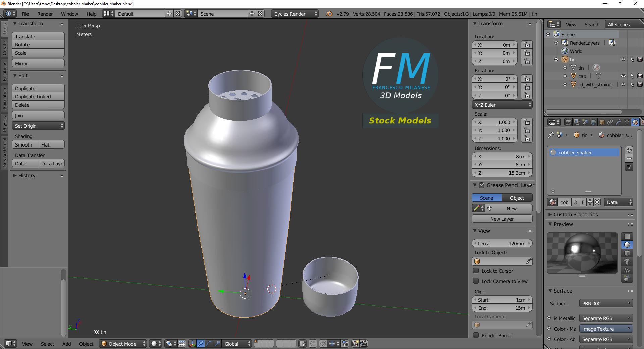Click the eyedropper in Lock to Object field
The image size is (644, 349).
tap(529, 261)
